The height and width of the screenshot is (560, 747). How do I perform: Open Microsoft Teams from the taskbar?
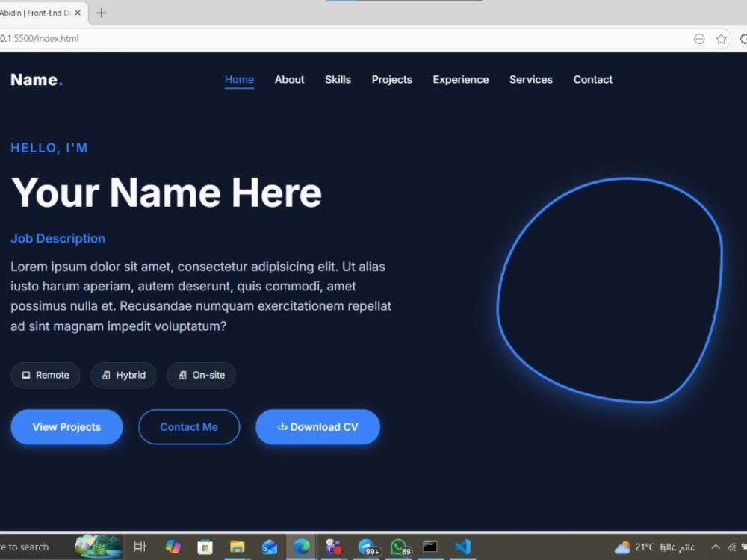[333, 547]
